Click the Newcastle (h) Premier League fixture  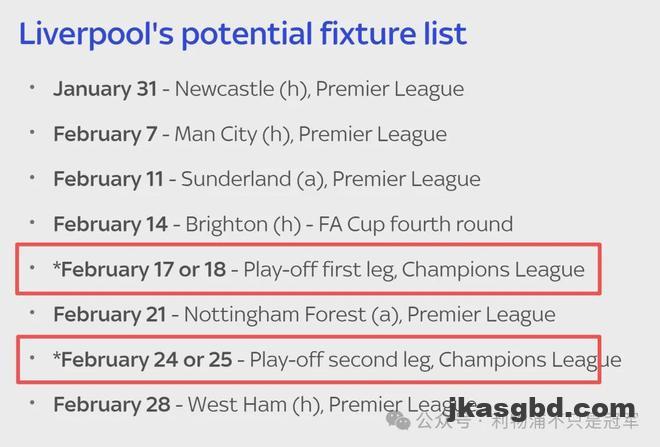[320, 89]
